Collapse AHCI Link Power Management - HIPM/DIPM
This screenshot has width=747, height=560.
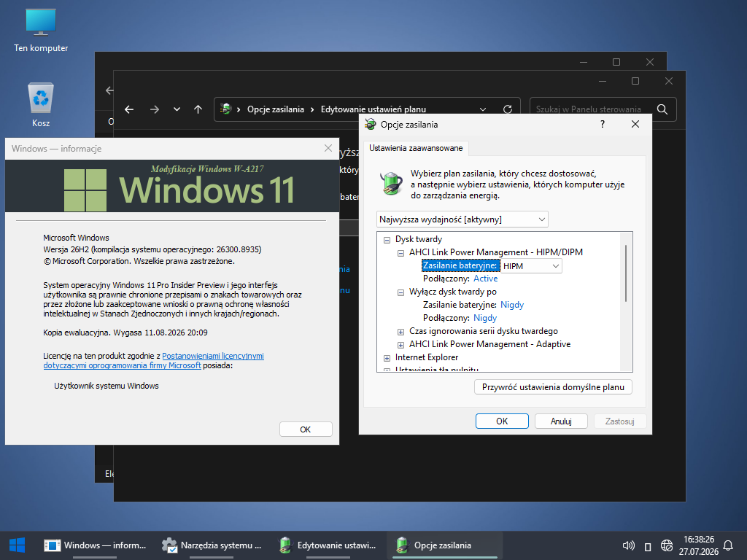[x=400, y=253]
